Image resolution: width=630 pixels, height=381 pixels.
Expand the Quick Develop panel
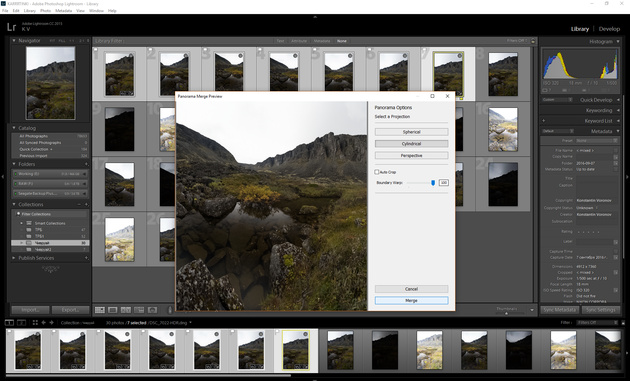(618, 100)
